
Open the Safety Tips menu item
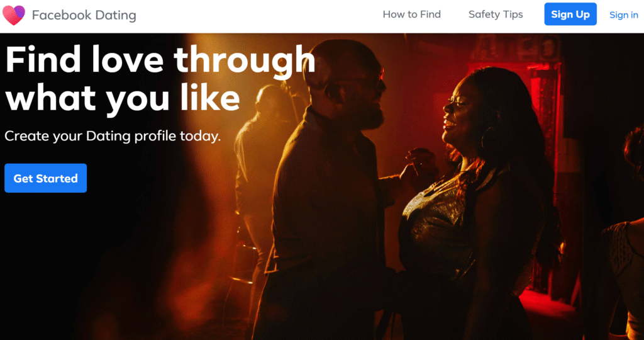496,14
